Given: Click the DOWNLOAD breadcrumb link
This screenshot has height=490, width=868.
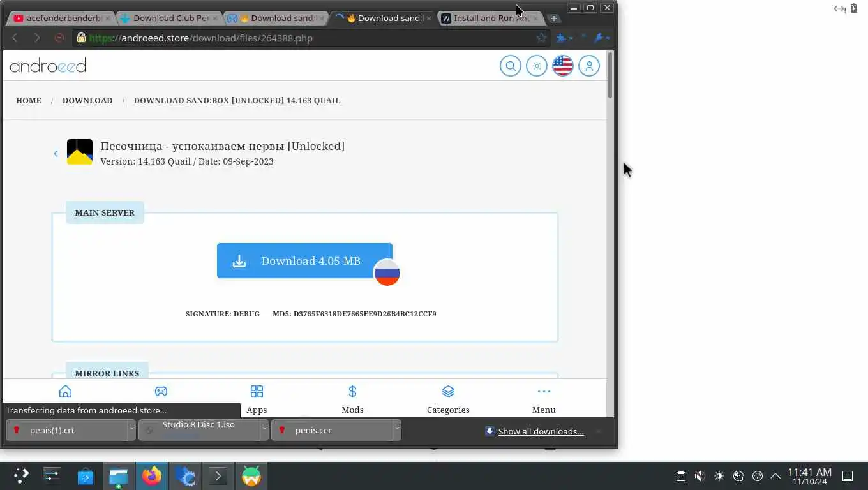Looking at the screenshot, I should coord(87,100).
